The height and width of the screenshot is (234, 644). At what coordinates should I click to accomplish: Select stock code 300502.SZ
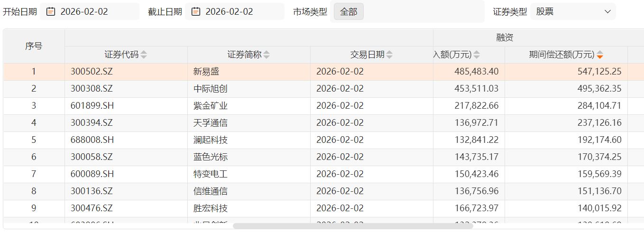click(x=92, y=72)
